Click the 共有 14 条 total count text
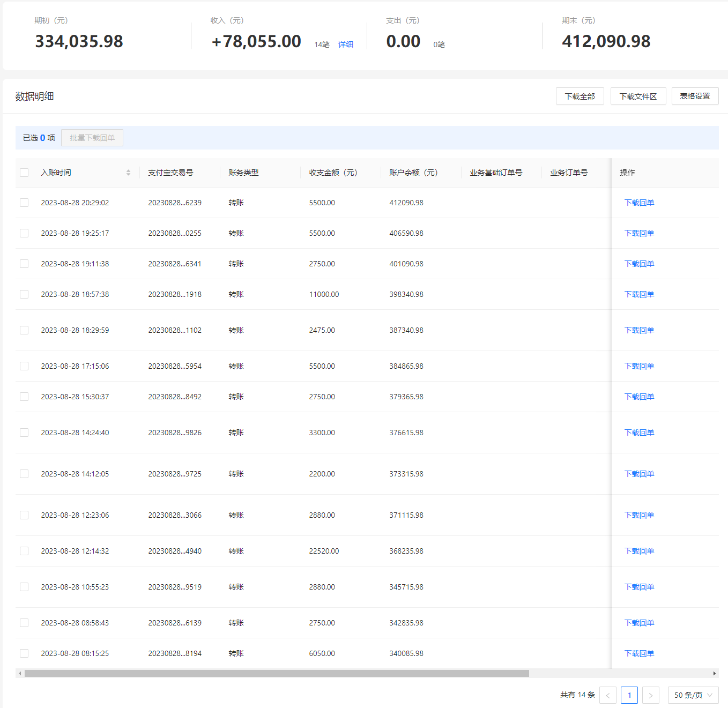Viewport: 728px width, 708px height. point(577,695)
